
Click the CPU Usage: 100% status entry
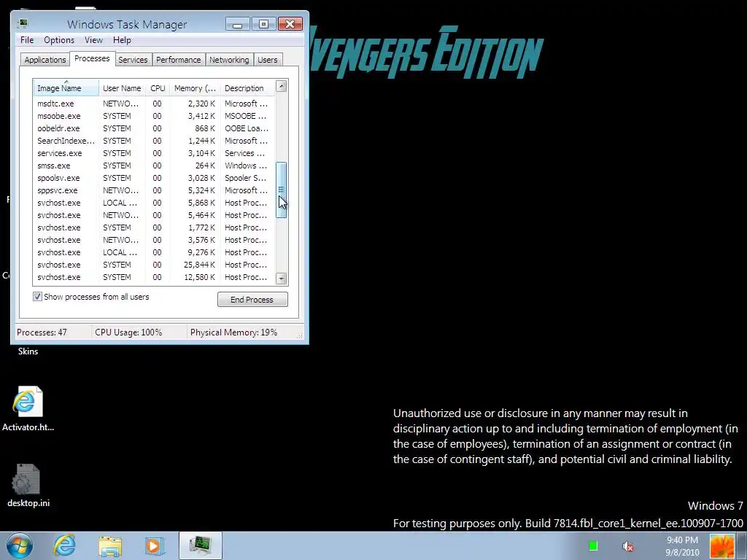pyautogui.click(x=128, y=332)
